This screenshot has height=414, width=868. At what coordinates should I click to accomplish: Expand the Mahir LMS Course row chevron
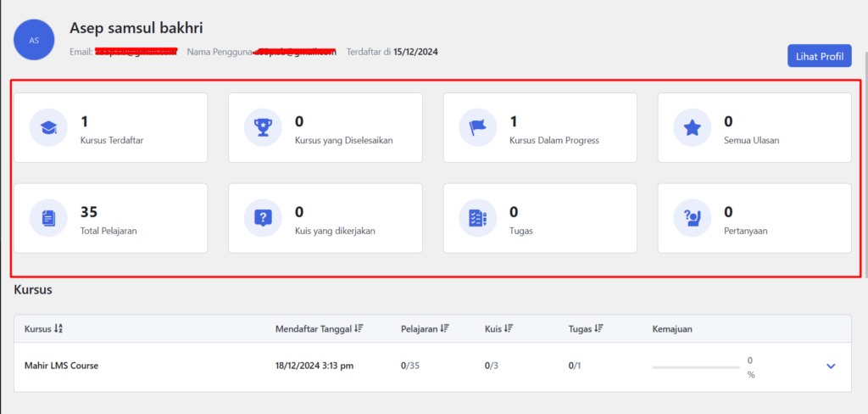(831, 366)
